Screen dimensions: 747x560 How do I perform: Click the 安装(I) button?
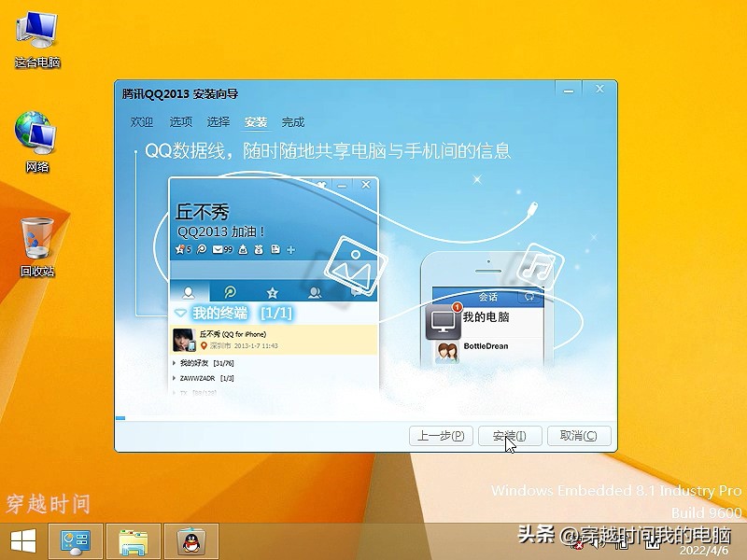(x=510, y=436)
